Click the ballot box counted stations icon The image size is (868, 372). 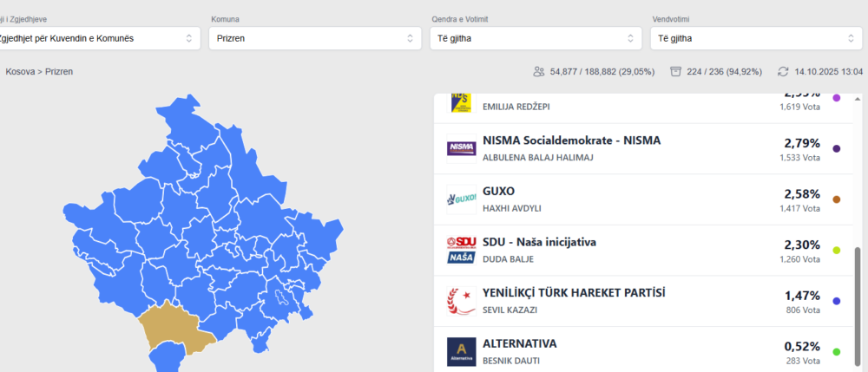(676, 71)
